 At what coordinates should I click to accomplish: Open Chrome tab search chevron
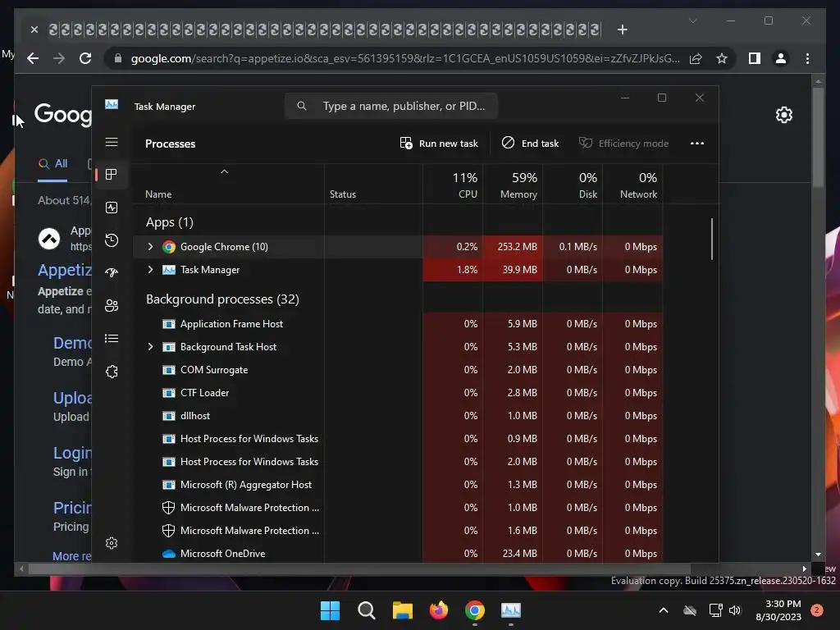(692, 21)
